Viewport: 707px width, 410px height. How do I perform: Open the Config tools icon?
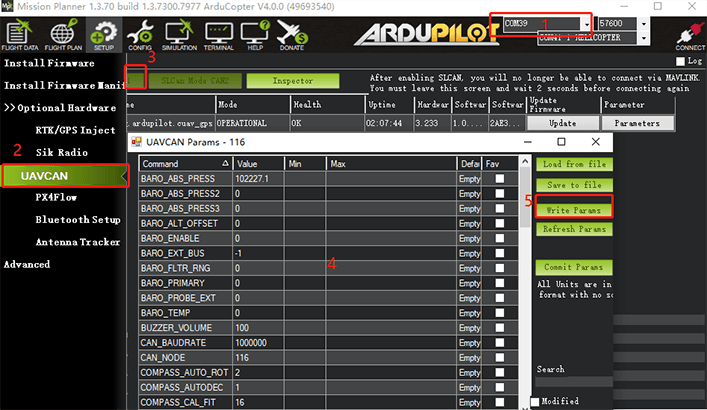(x=140, y=33)
